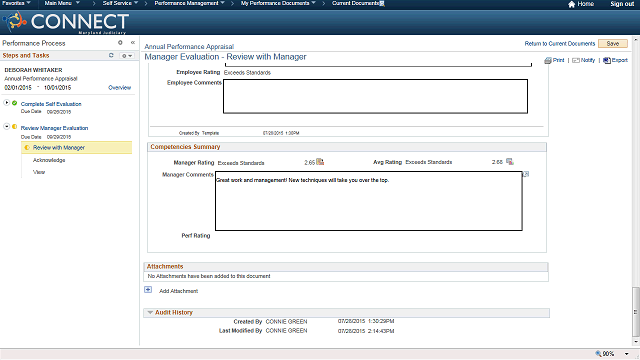Click Return to Current Documents link
The image size is (640, 360).
click(560, 44)
